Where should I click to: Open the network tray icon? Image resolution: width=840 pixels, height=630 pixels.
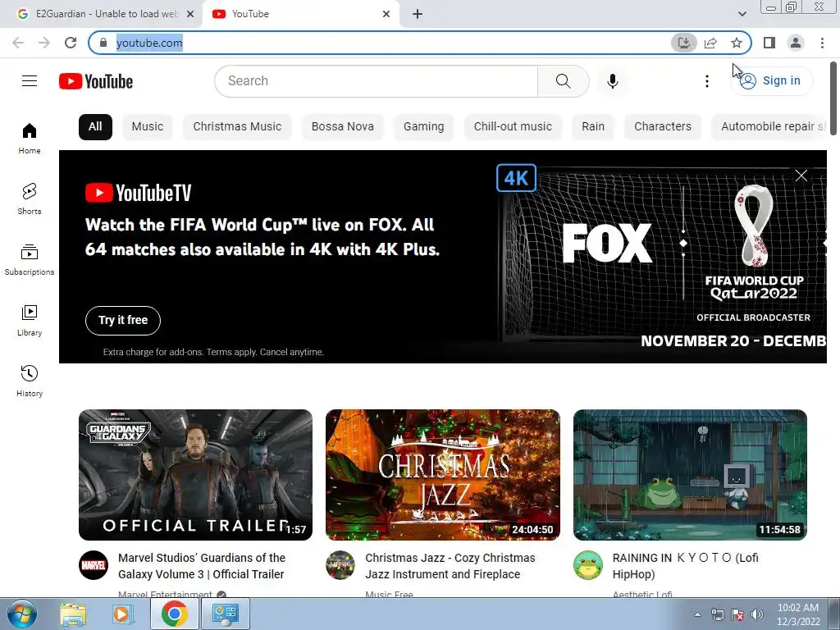click(x=717, y=614)
